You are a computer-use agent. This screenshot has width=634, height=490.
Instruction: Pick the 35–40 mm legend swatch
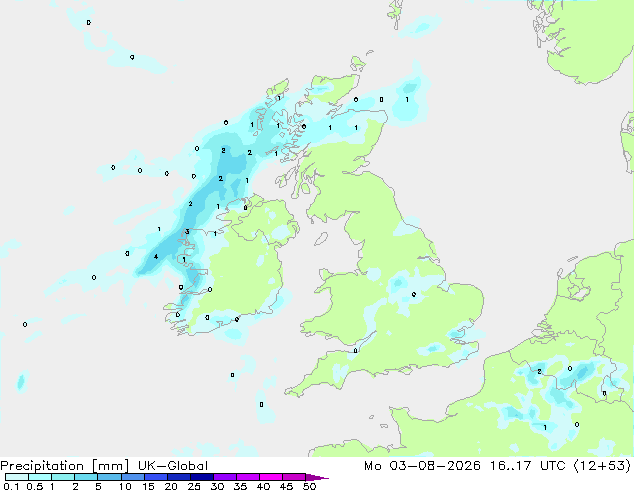pyautogui.click(x=248, y=477)
